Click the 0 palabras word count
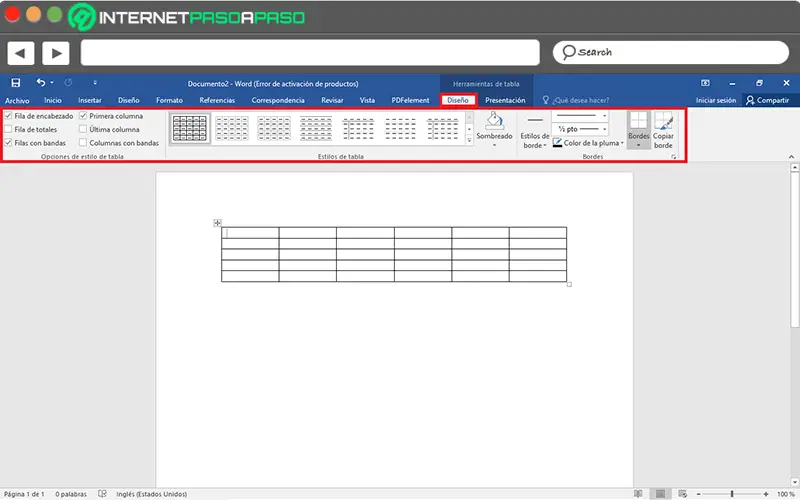 70,494
